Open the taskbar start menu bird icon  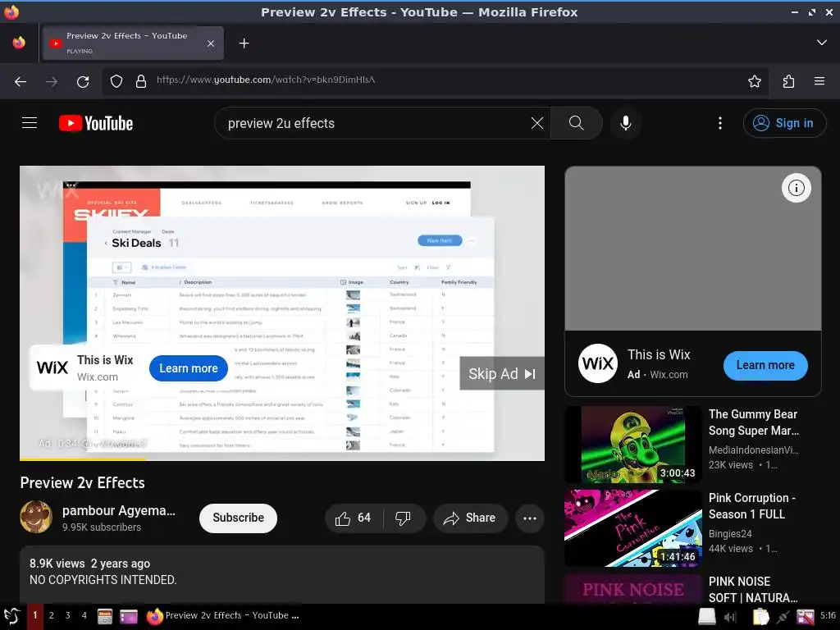coord(11,616)
